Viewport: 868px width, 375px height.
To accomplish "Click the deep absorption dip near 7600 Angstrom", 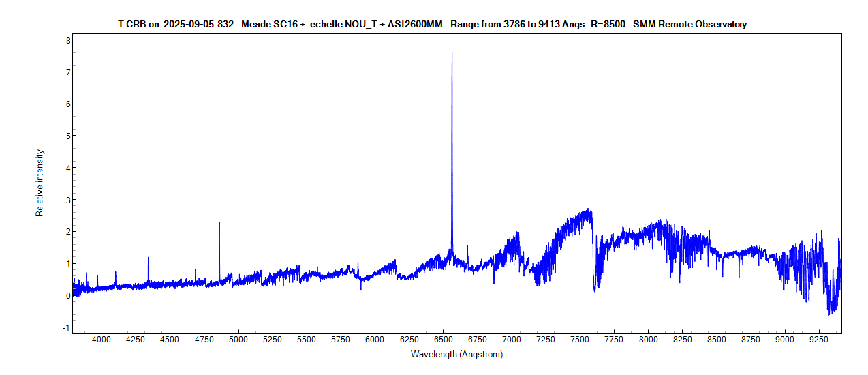I will pyautogui.click(x=595, y=288).
